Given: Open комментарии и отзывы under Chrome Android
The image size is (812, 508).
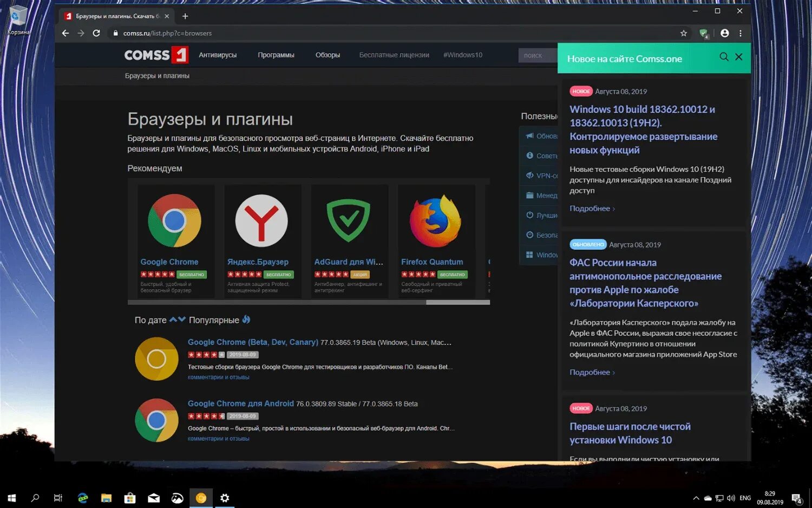Looking at the screenshot, I should pos(218,439).
